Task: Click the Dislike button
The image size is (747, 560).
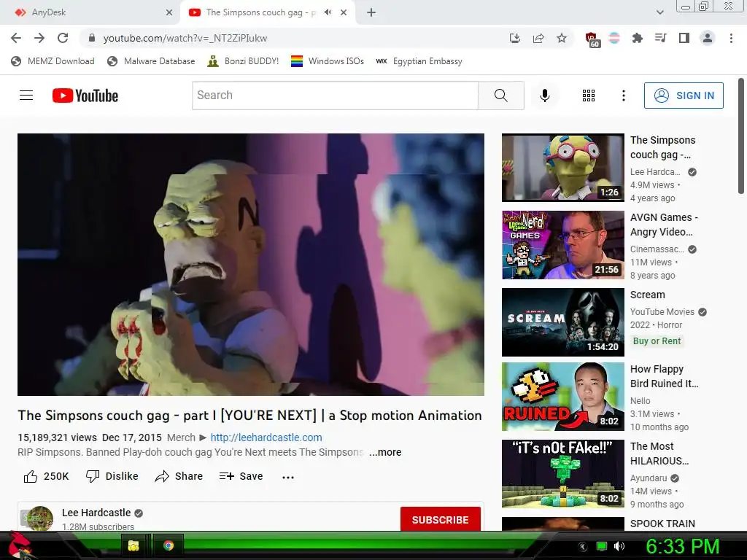Action: pos(112,476)
